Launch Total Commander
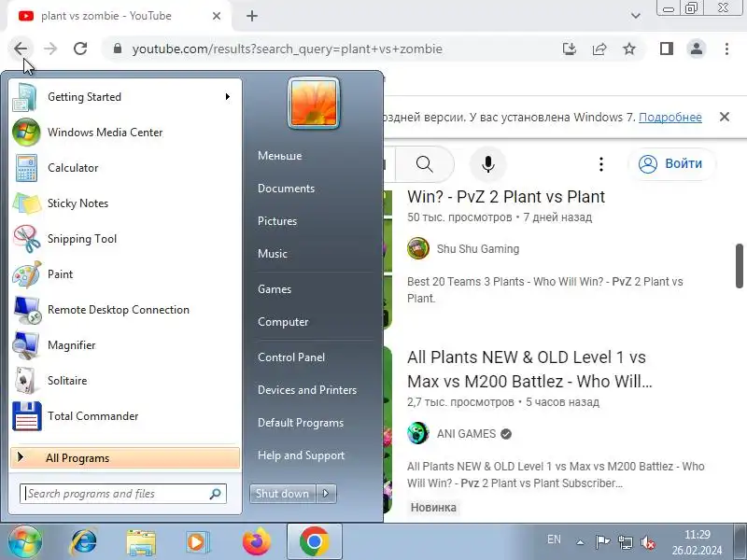The height and width of the screenshot is (560, 747). pyautogui.click(x=125, y=416)
